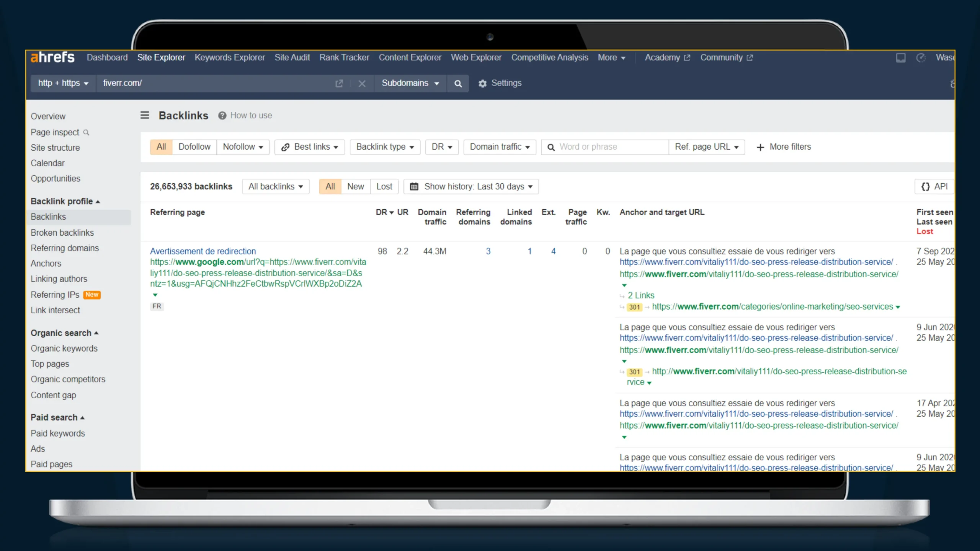Image resolution: width=980 pixels, height=551 pixels.
Task: Open Referring domains in the sidebar
Action: (65, 248)
